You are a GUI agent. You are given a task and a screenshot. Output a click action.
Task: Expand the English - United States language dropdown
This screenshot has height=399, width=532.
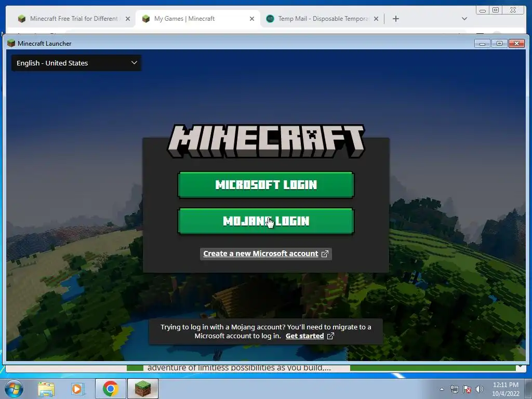point(76,63)
